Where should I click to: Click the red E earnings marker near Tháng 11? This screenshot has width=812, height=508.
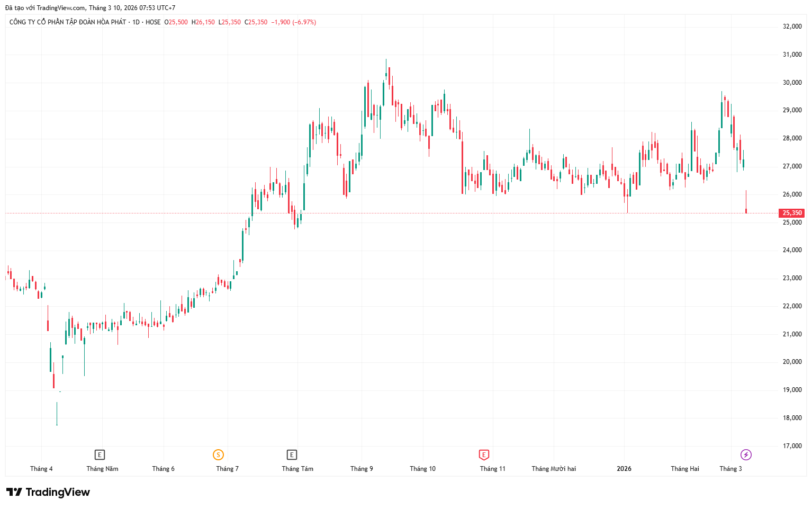(484, 454)
